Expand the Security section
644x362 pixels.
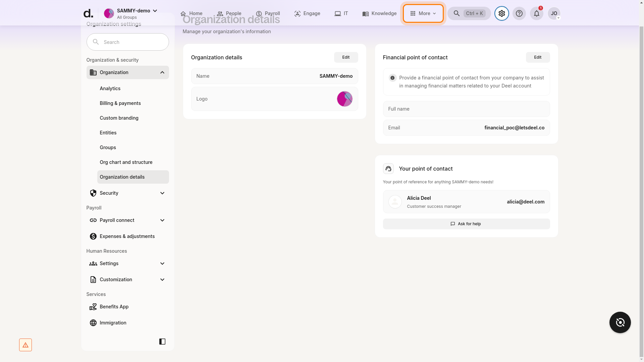[x=162, y=193]
